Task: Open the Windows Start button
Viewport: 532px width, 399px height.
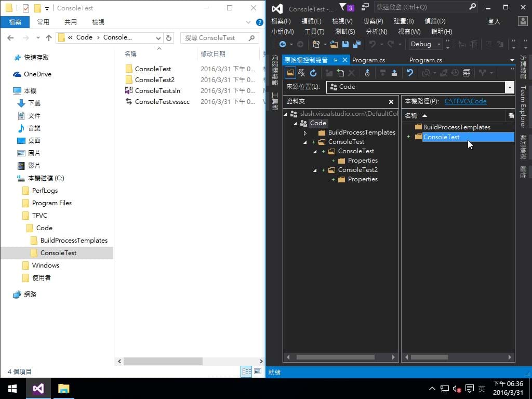Action: click(x=12, y=389)
